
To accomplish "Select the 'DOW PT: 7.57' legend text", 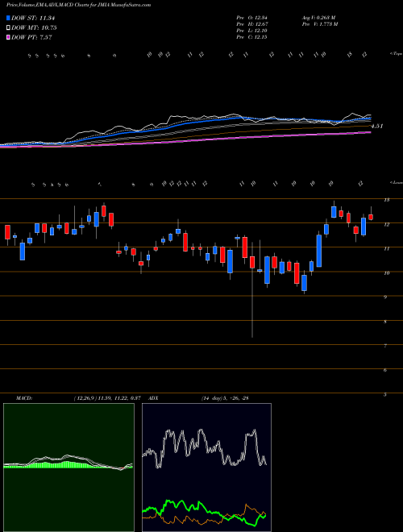I will [31, 37].
